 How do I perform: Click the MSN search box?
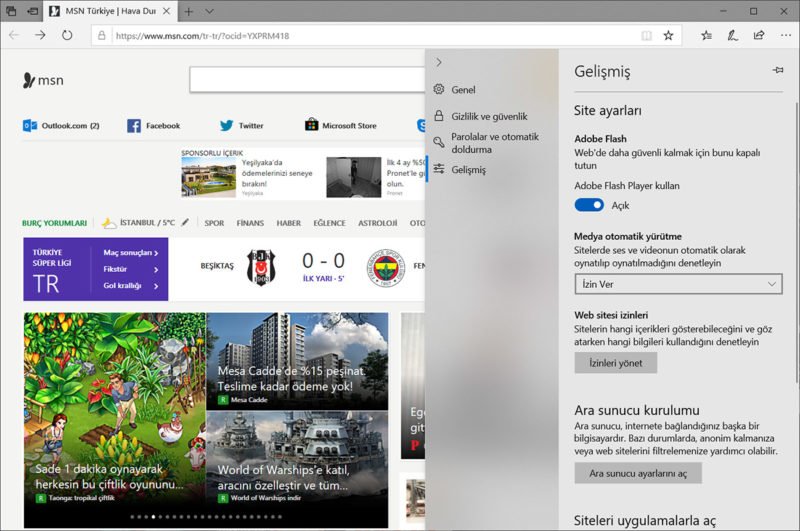click(x=307, y=80)
